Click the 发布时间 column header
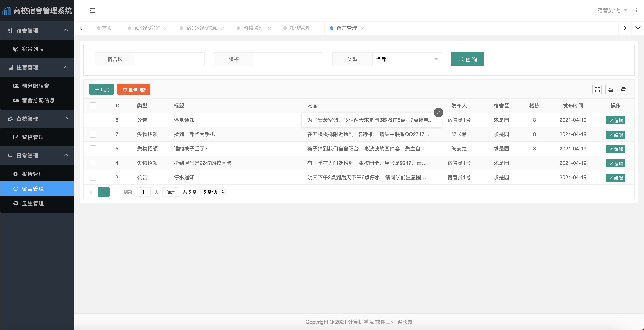Viewport: 644px width, 330px height. coord(573,106)
